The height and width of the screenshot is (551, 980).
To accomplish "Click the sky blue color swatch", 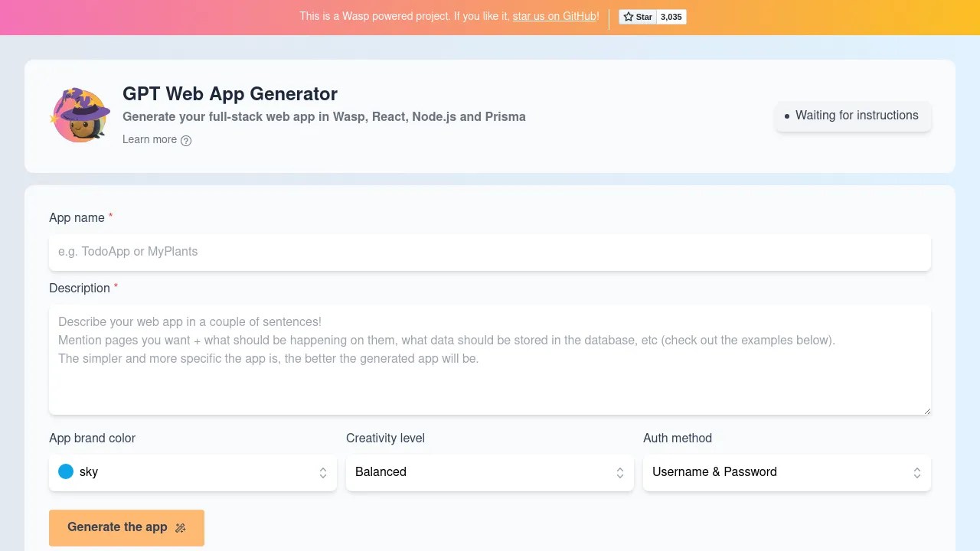I will coord(66,471).
